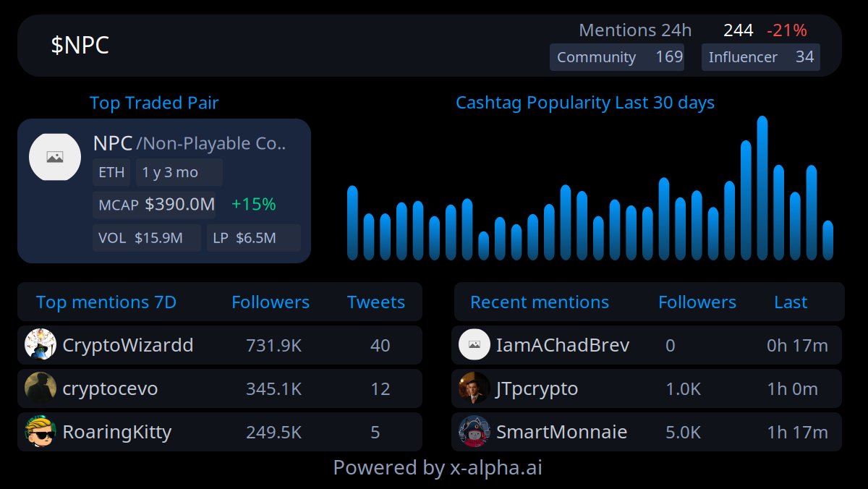Click the last bar in popularity chart

pos(828,240)
